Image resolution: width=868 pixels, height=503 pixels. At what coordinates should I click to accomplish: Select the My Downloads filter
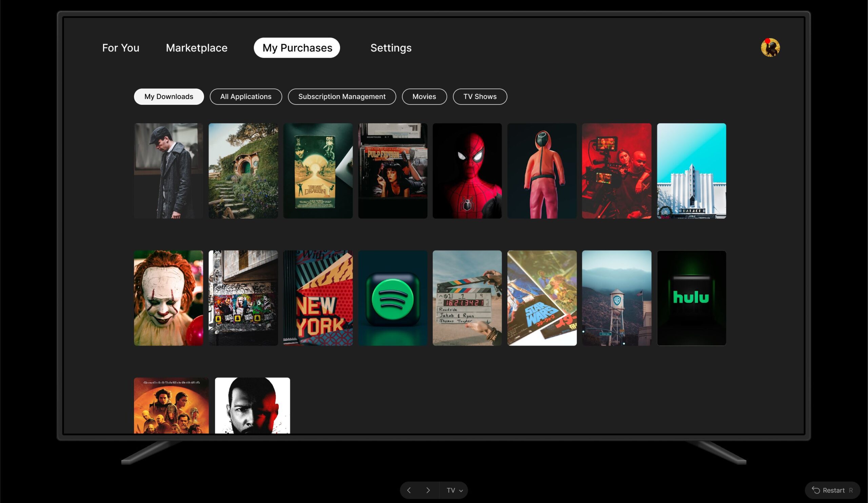pyautogui.click(x=169, y=97)
